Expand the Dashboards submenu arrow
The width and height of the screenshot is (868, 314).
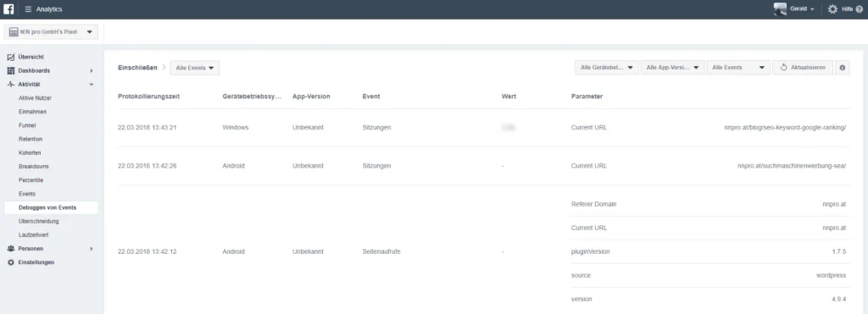click(x=92, y=71)
